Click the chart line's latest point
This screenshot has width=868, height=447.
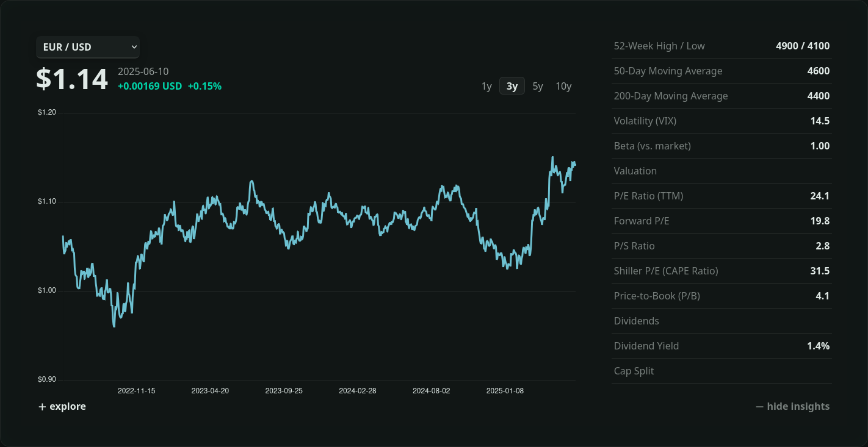[x=575, y=165]
